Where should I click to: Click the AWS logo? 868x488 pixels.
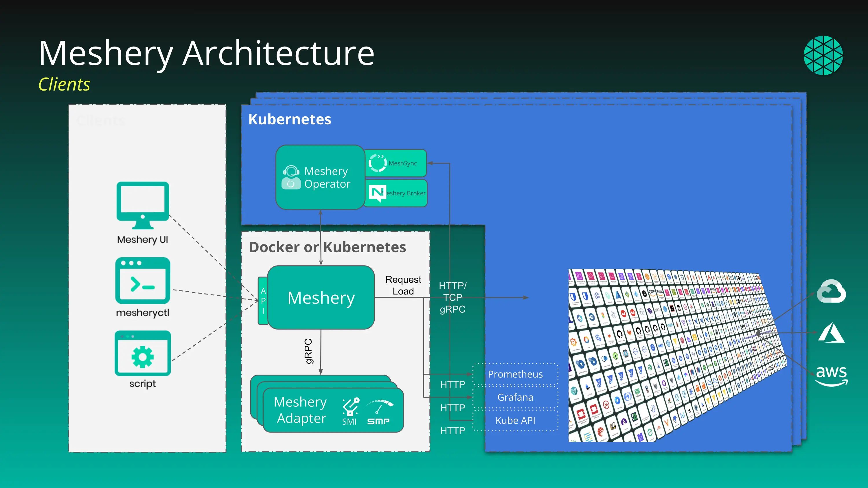pyautogui.click(x=831, y=375)
